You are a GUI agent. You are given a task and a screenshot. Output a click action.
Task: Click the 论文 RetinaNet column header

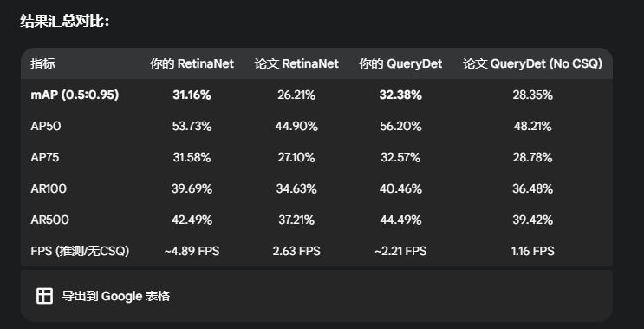coord(296,63)
